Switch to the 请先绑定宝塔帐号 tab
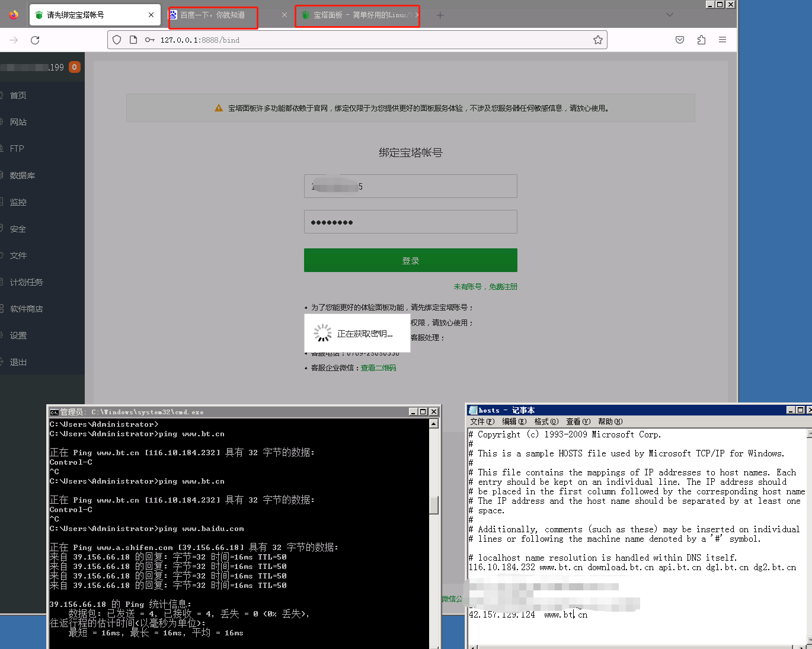 pos(95,15)
